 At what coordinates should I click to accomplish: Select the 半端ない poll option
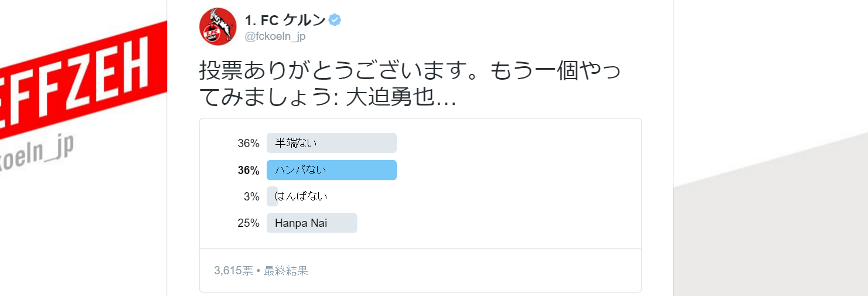332,143
